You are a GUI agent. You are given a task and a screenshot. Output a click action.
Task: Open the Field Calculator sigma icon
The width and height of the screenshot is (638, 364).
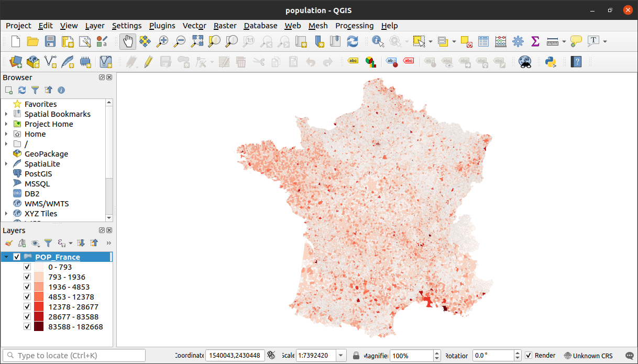tap(535, 41)
